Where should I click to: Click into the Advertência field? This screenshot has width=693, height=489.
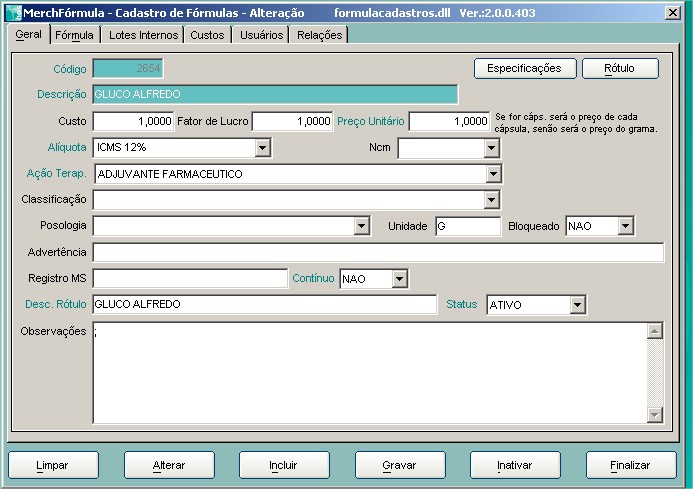[377, 252]
